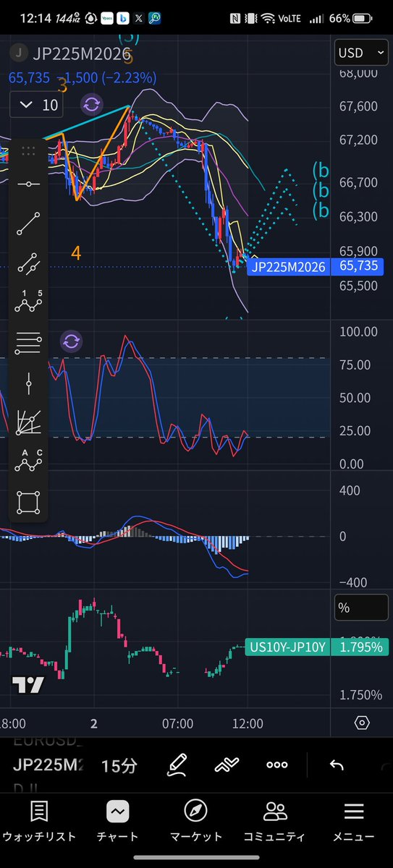Switch to the チャート tab

pos(117,820)
